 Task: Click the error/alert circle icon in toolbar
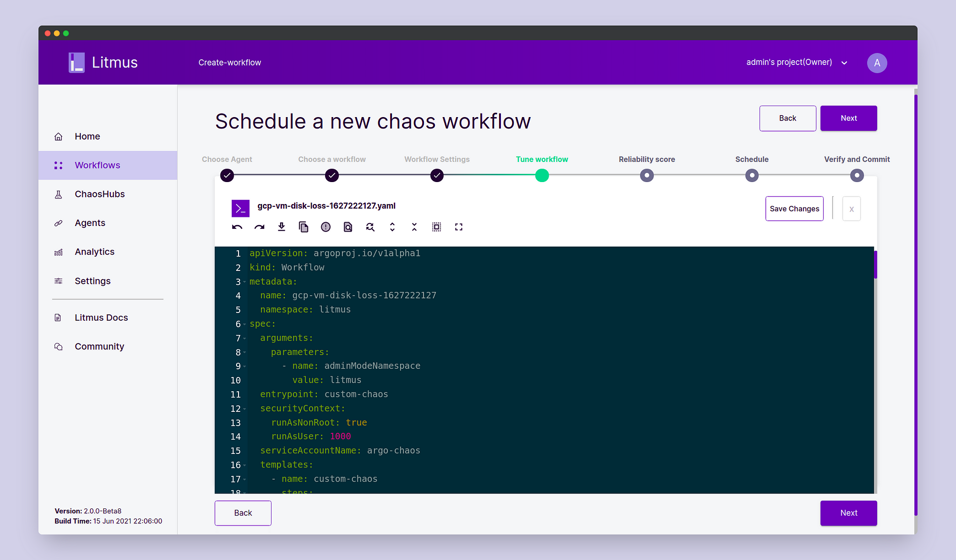(326, 227)
